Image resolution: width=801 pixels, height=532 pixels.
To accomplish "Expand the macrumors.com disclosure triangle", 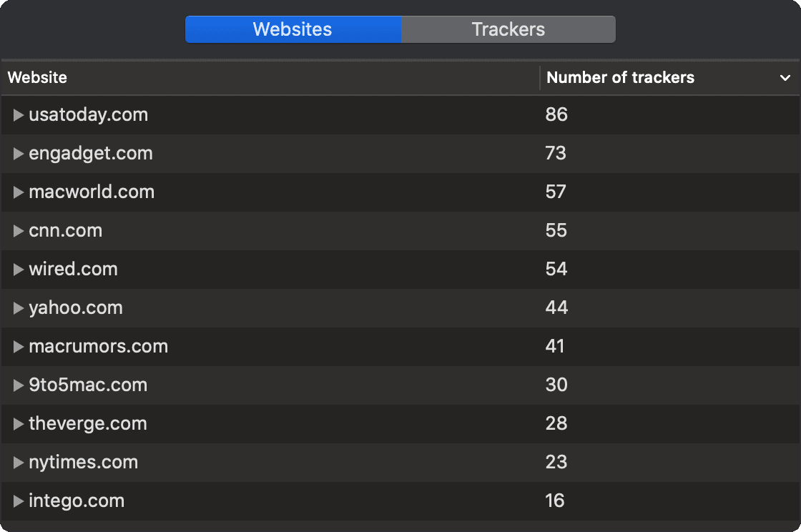I will (19, 347).
